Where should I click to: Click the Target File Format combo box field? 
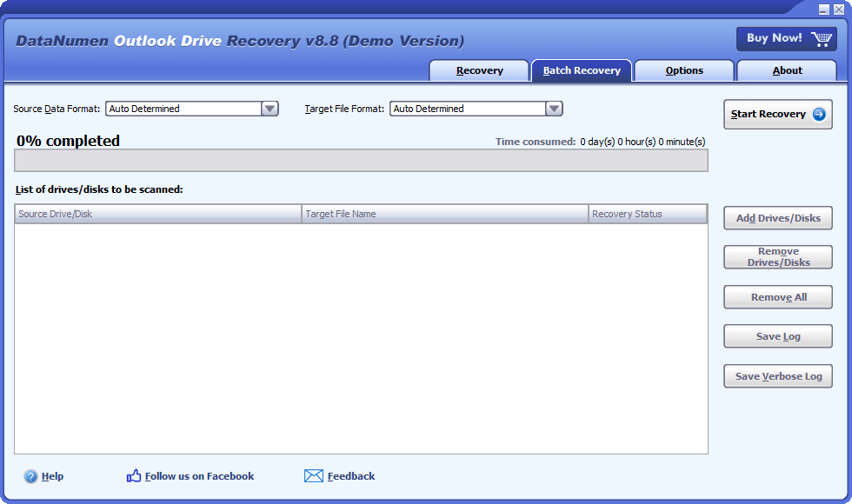coord(476,109)
